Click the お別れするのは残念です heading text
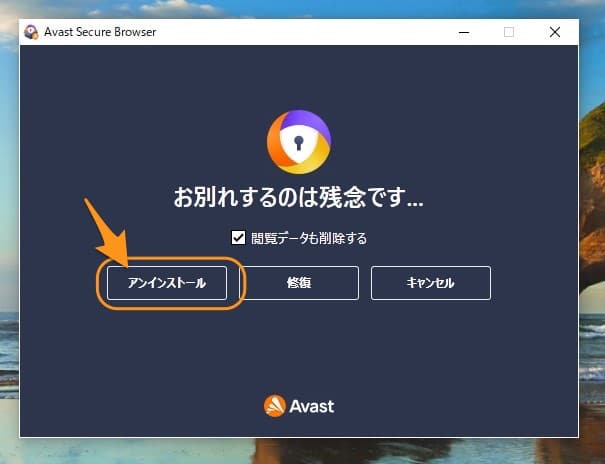The width and height of the screenshot is (605, 464). click(x=298, y=198)
